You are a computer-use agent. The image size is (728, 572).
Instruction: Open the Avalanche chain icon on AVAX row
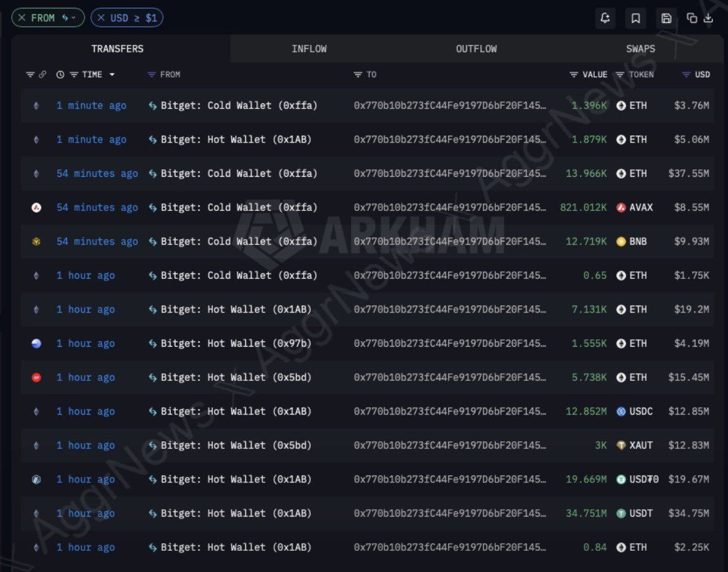[36, 207]
